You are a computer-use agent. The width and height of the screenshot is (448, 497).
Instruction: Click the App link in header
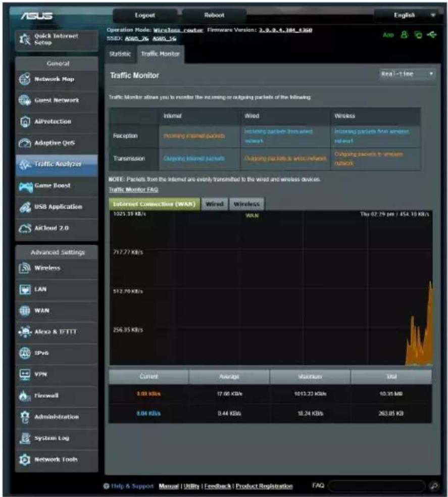pyautogui.click(x=388, y=35)
